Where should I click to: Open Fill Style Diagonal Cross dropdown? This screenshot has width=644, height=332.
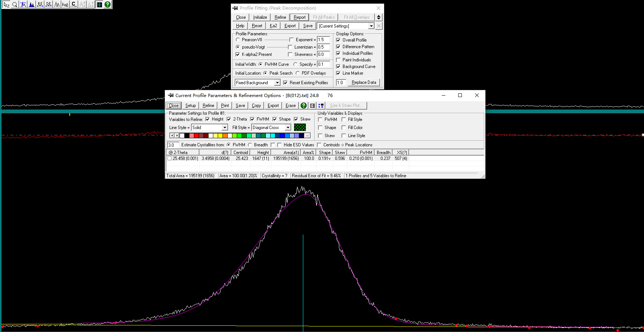(x=288, y=128)
